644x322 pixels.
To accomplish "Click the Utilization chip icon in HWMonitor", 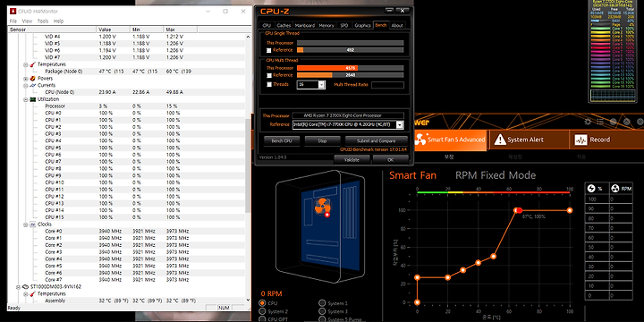I will click(x=32, y=99).
